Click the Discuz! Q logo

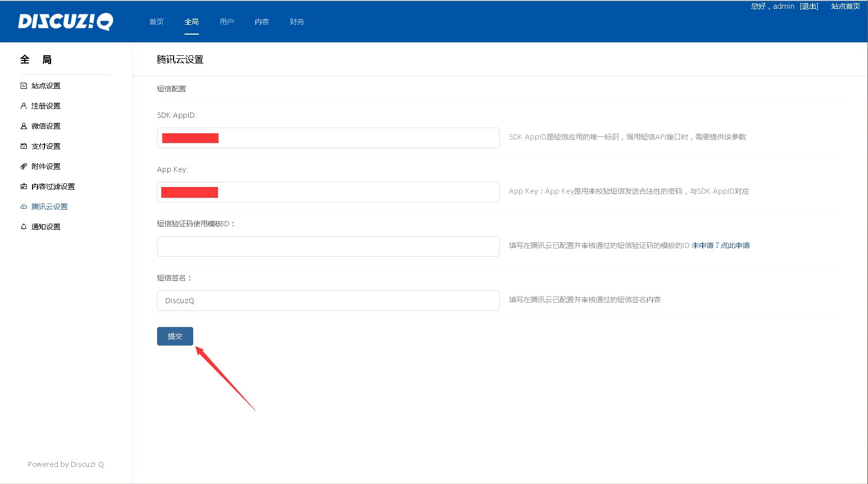(x=66, y=22)
